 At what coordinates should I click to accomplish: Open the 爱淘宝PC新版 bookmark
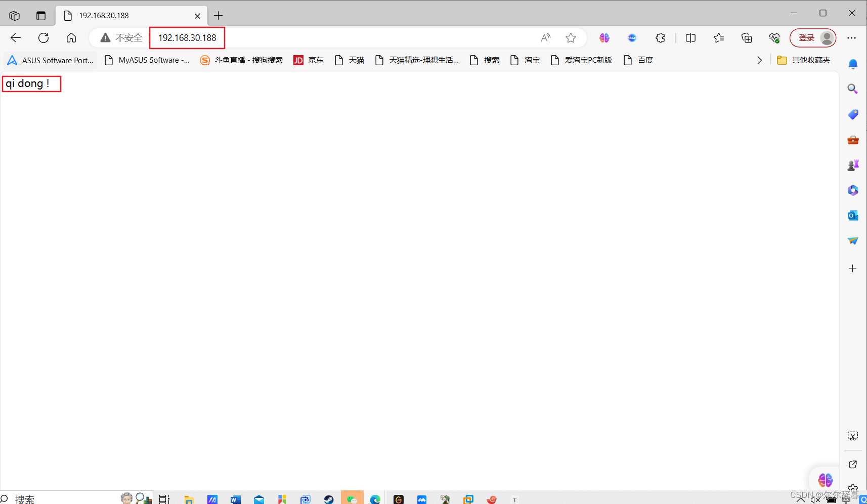[x=582, y=60]
